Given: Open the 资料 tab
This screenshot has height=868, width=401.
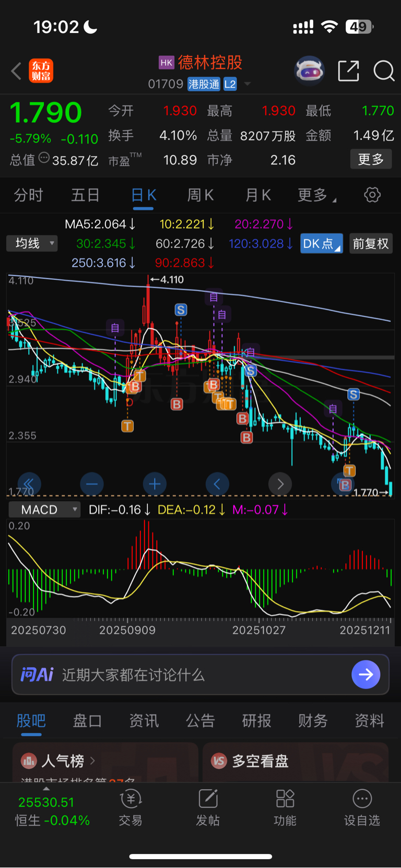Looking at the screenshot, I should (x=370, y=721).
